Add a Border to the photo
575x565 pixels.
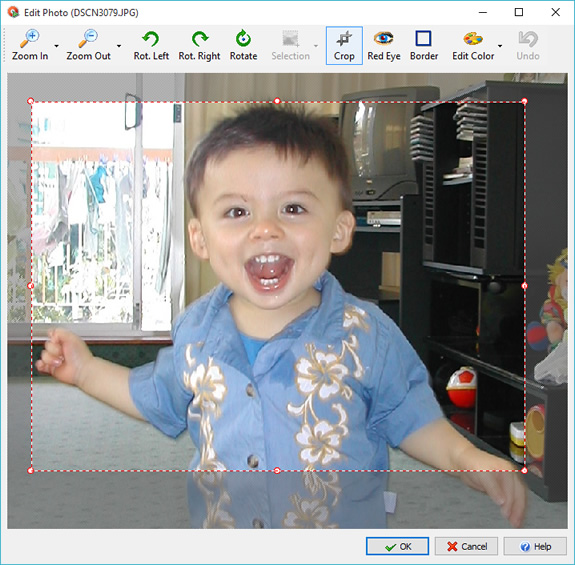424,45
